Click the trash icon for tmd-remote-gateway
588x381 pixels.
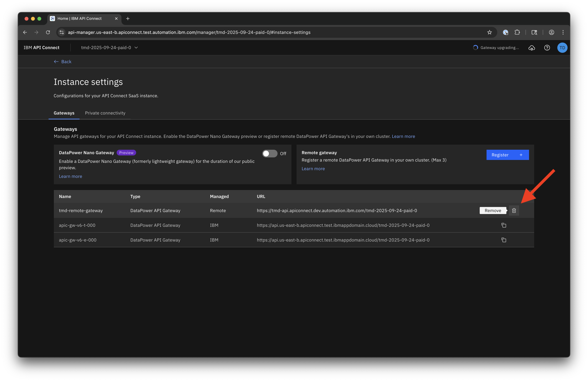[x=514, y=210]
